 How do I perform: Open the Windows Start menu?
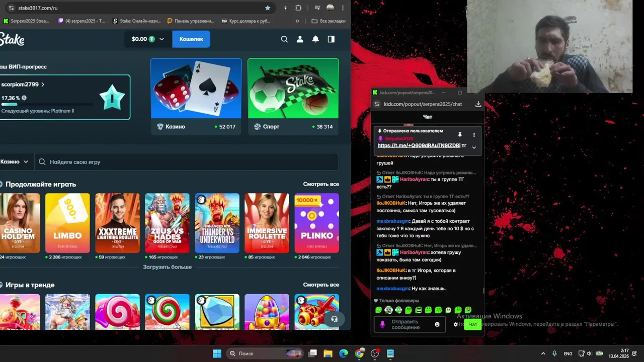tap(217, 353)
